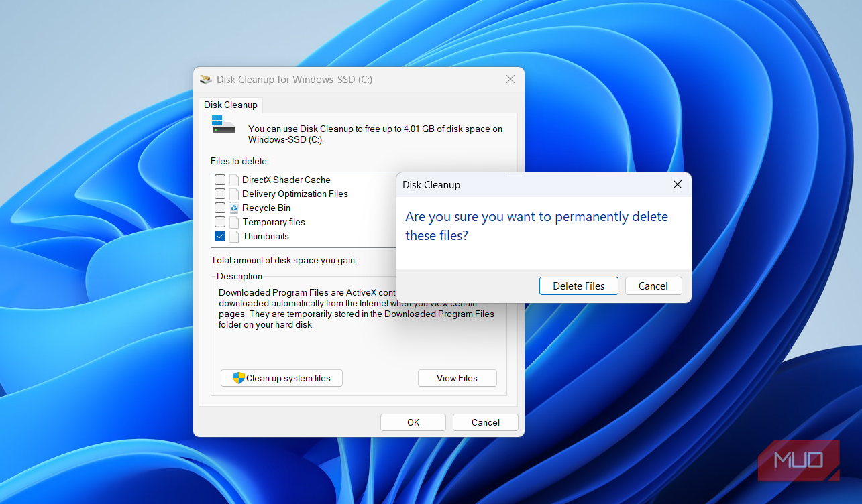The image size is (862, 504).
Task: Click the Recycle Bin icon in the file list
Action: click(234, 208)
